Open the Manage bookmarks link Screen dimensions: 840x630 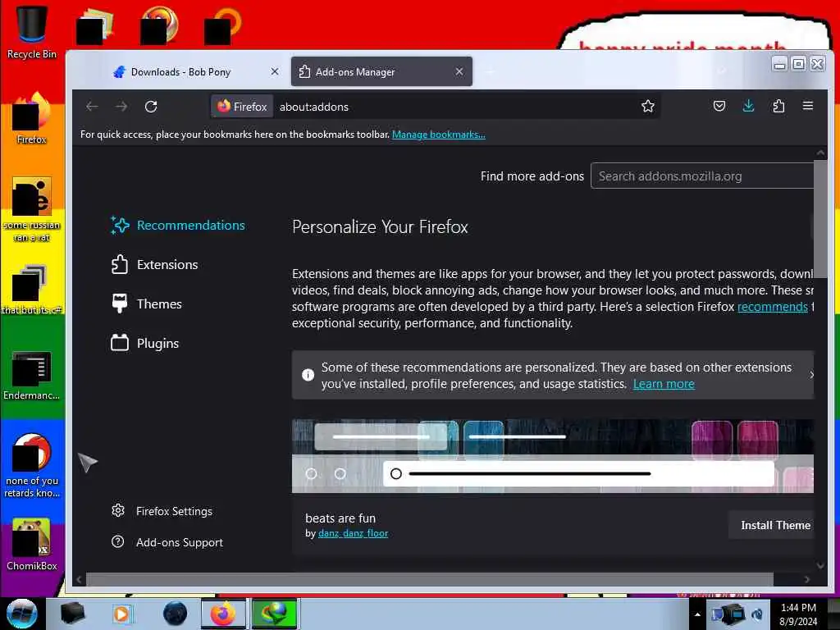(439, 135)
